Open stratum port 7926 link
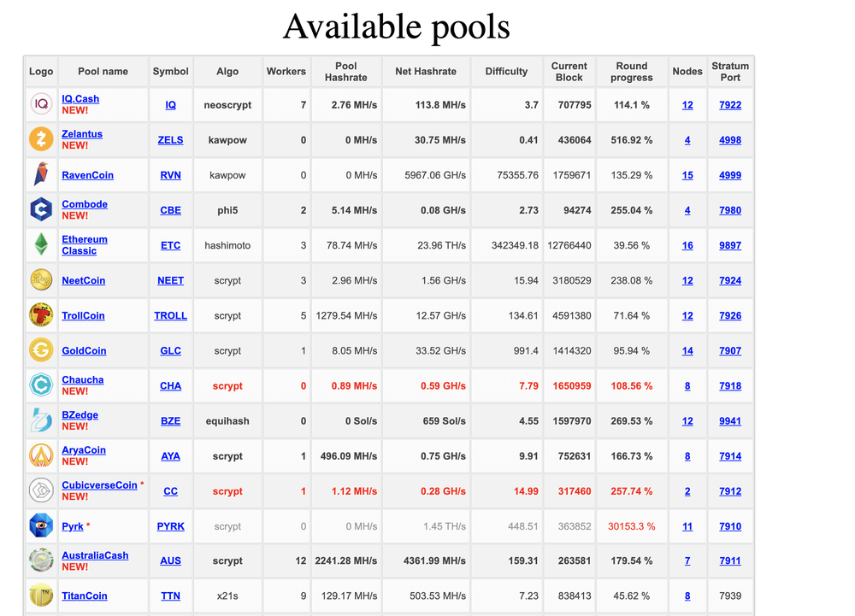Viewport: 855px width, 616px height. tap(730, 316)
